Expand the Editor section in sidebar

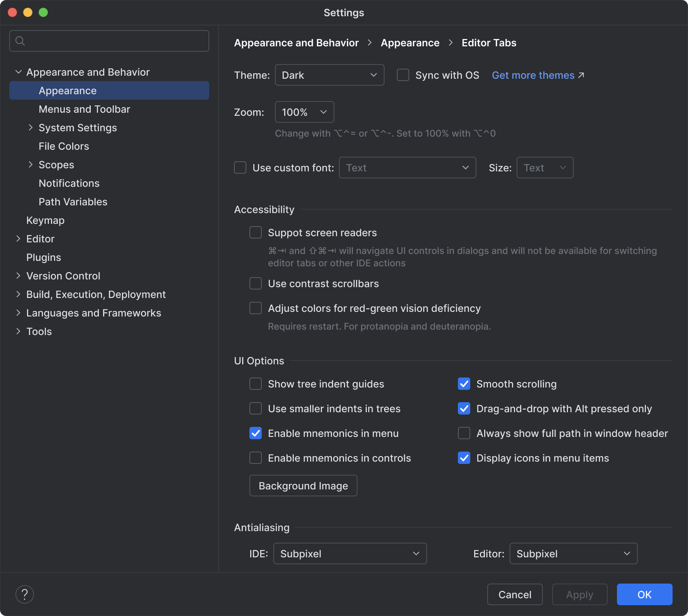[x=18, y=239]
